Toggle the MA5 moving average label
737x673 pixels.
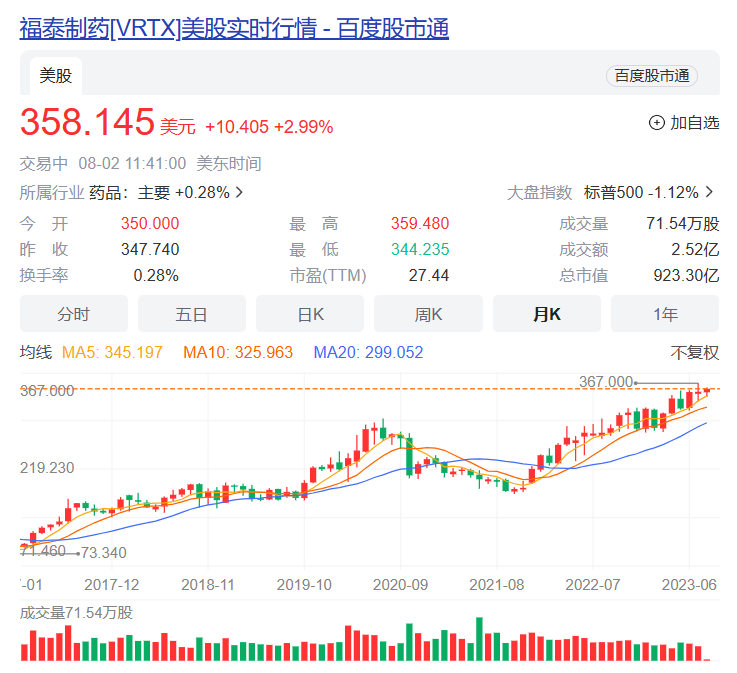point(112,352)
